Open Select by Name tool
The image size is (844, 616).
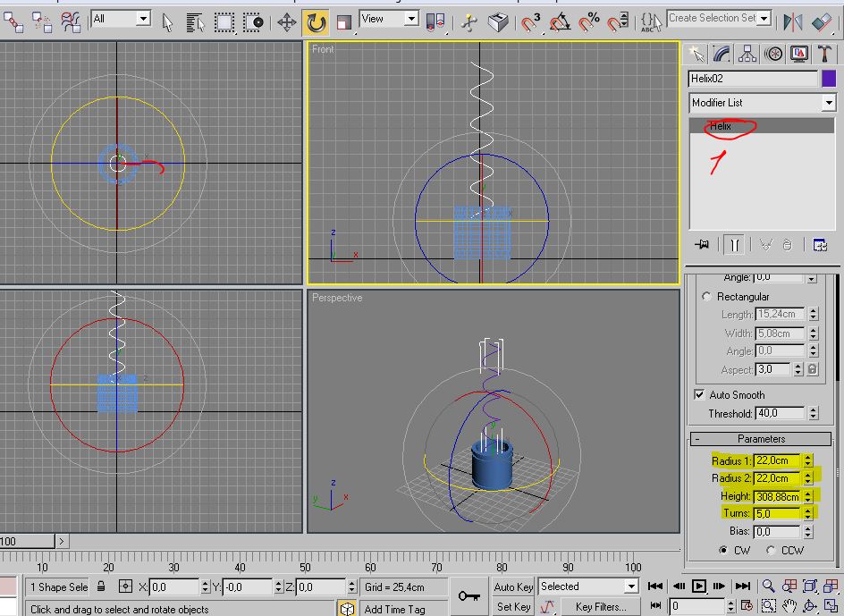tap(196, 22)
